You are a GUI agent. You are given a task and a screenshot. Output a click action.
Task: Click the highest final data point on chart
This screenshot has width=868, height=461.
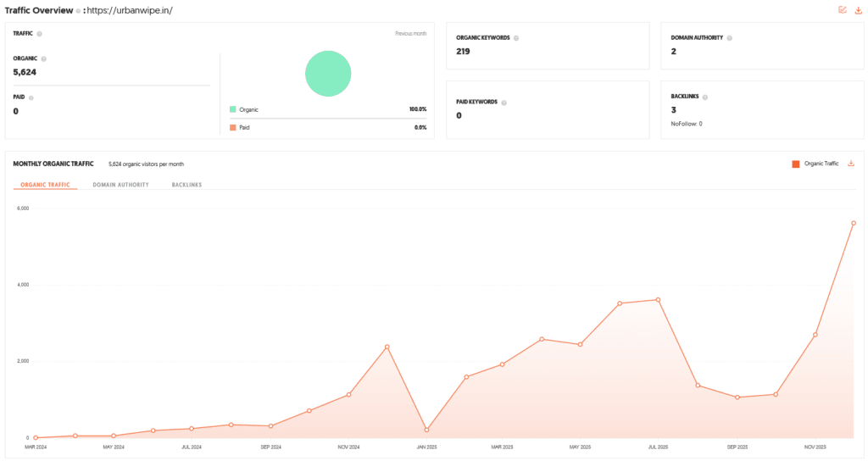point(854,223)
